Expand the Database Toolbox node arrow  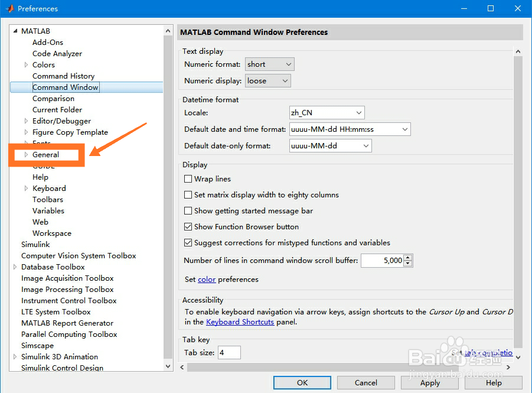15,267
